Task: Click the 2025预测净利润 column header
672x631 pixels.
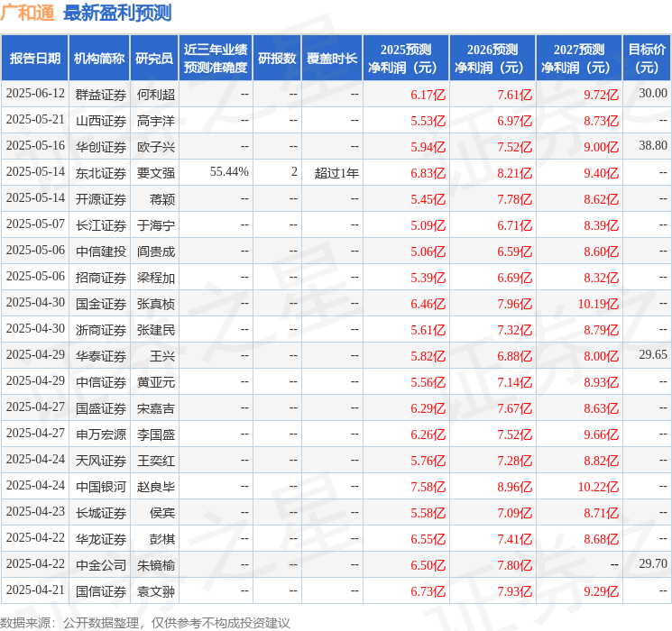Action: pos(405,59)
